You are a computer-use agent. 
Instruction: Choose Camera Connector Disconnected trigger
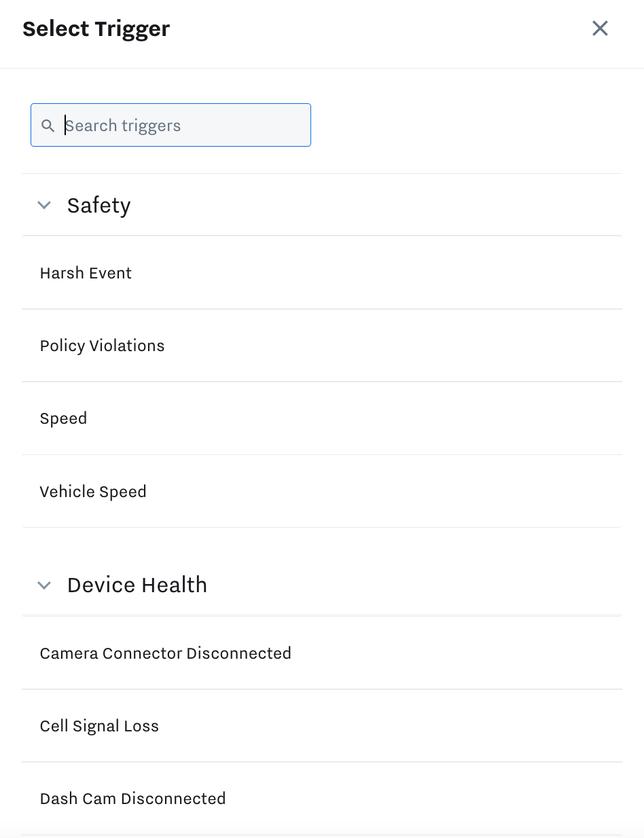pyautogui.click(x=165, y=653)
